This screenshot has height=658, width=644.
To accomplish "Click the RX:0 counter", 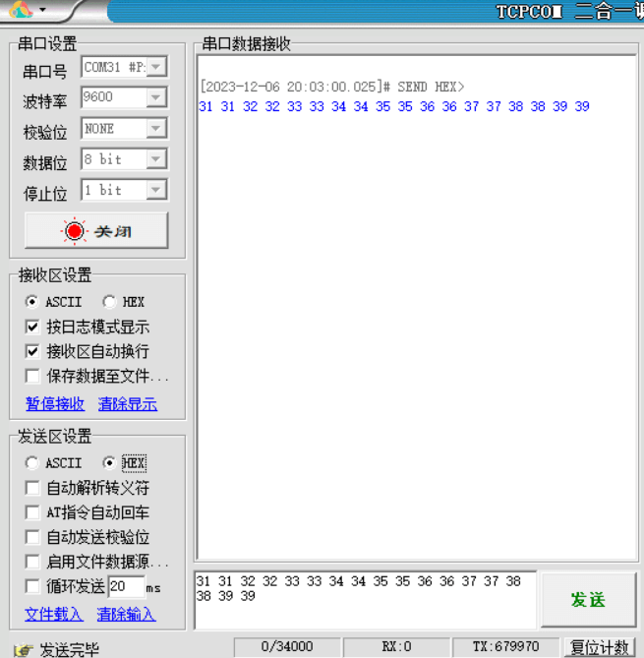I will pos(396,646).
